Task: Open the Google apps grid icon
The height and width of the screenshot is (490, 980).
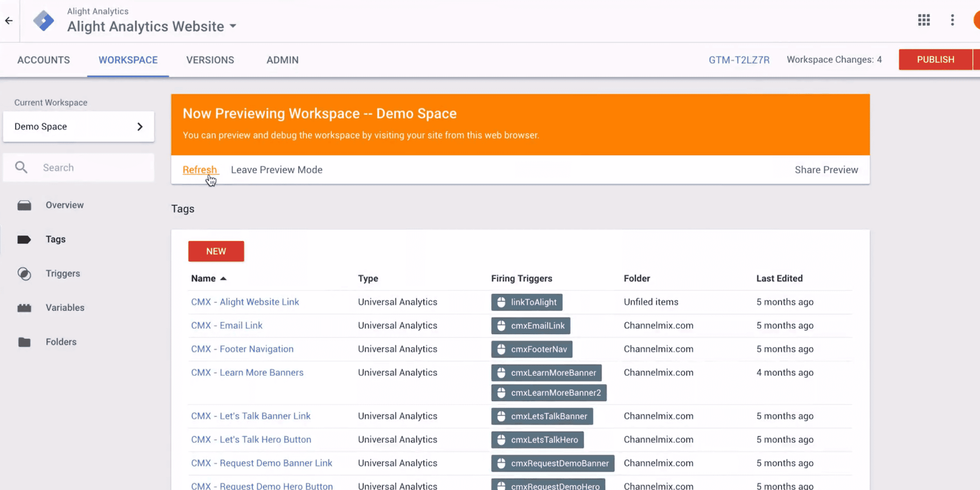Action: 924,20
